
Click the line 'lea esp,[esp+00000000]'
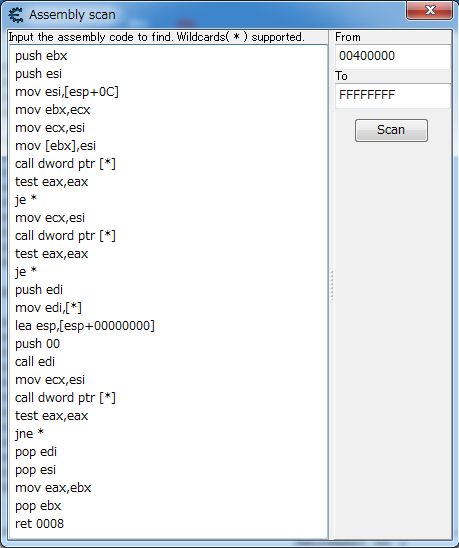point(85,326)
